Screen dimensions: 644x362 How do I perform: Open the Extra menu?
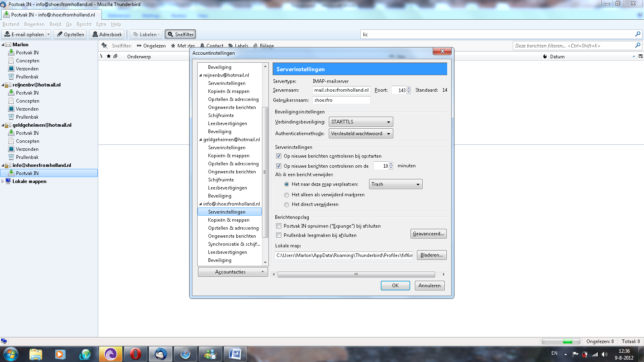click(x=101, y=24)
